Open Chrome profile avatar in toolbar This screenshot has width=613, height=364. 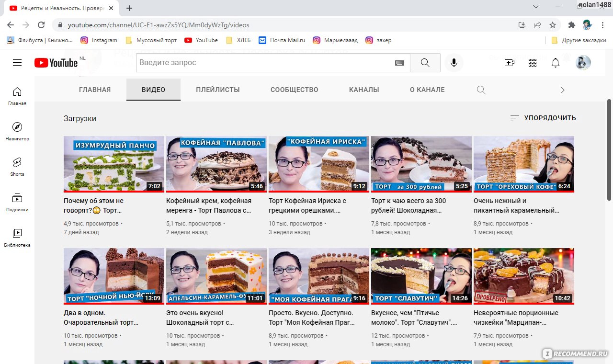tap(587, 25)
